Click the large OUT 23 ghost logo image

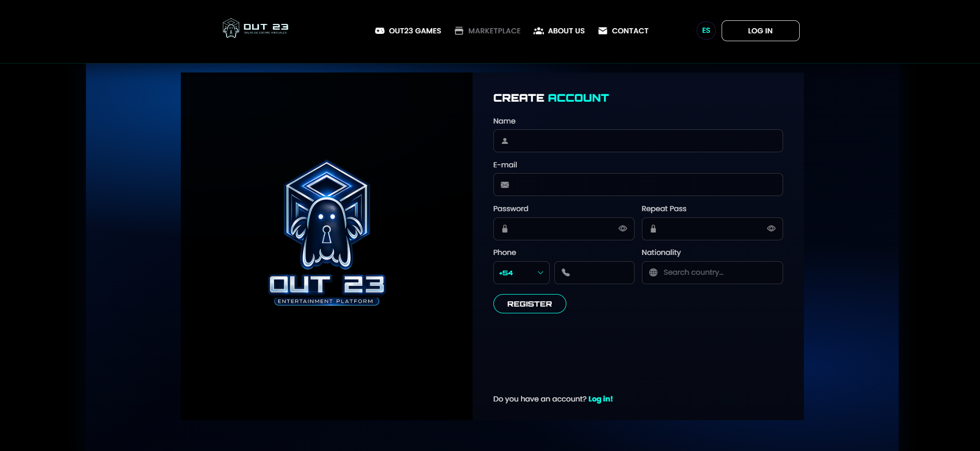327,233
